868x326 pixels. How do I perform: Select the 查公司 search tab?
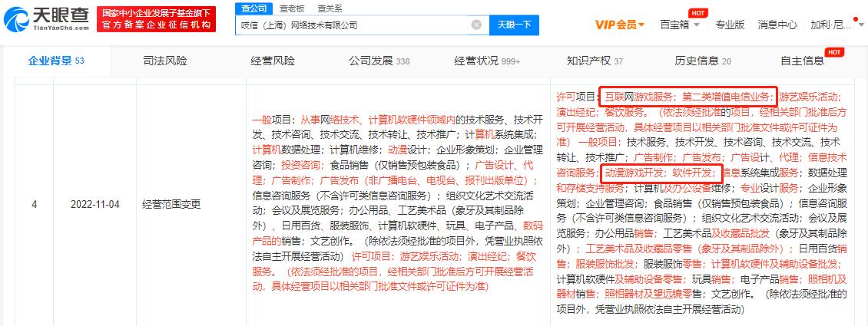tap(254, 8)
